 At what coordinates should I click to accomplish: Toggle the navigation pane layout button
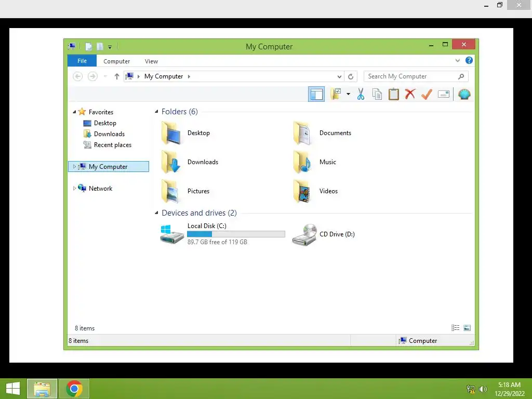point(316,95)
